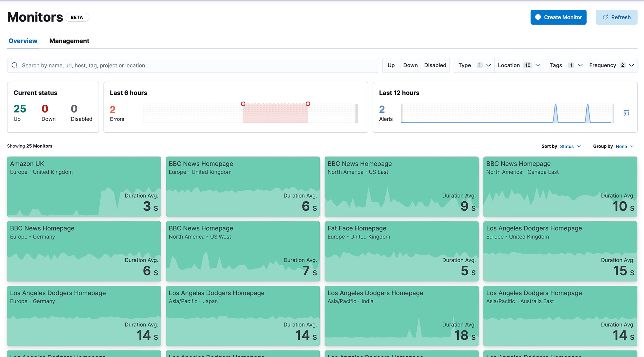
Task: Switch to the Management tab
Action: pyautogui.click(x=69, y=41)
